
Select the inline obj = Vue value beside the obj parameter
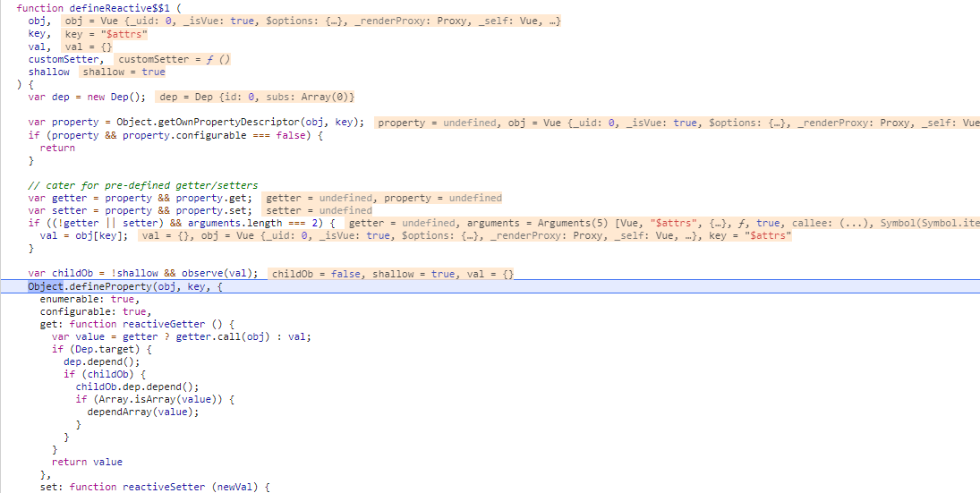pyautogui.click(x=312, y=21)
